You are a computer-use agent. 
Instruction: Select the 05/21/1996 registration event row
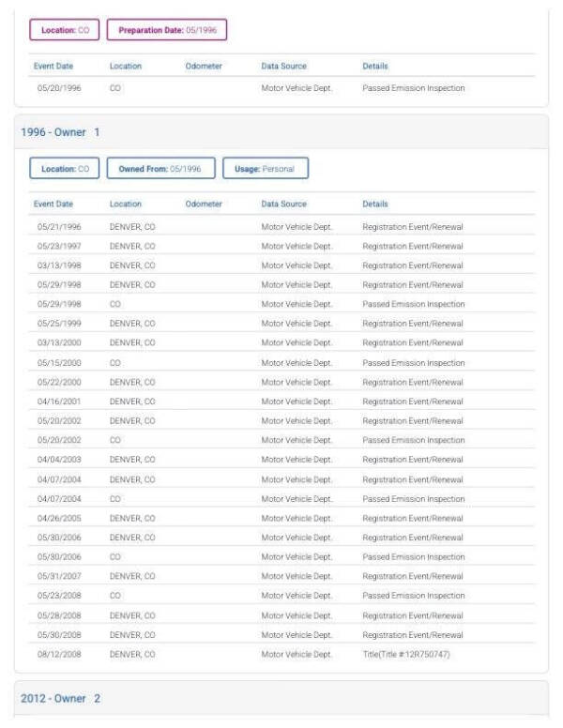click(281, 227)
